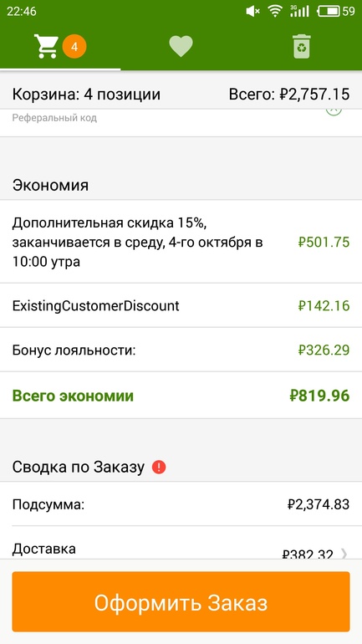
Task: Tap the Подсумма subtotal row
Action: 181,504
